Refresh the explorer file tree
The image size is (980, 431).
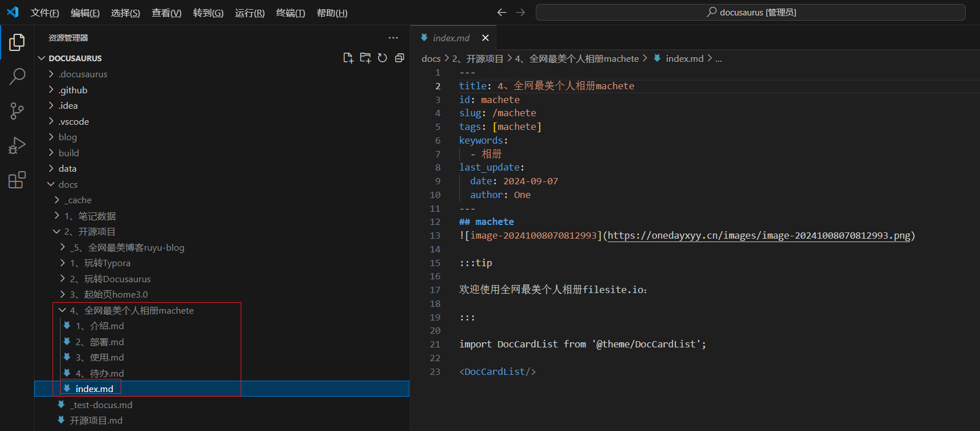click(383, 58)
